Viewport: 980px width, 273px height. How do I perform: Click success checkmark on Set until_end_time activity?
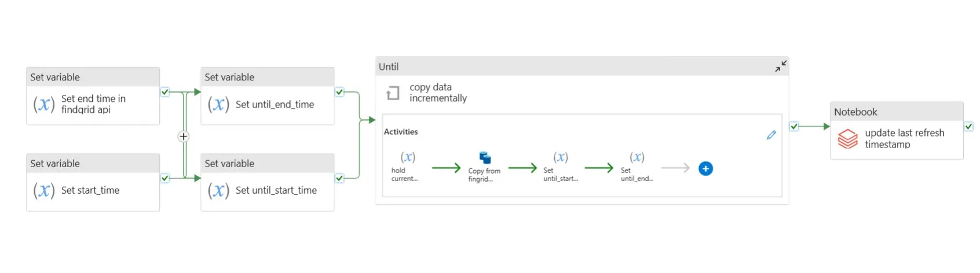click(339, 92)
